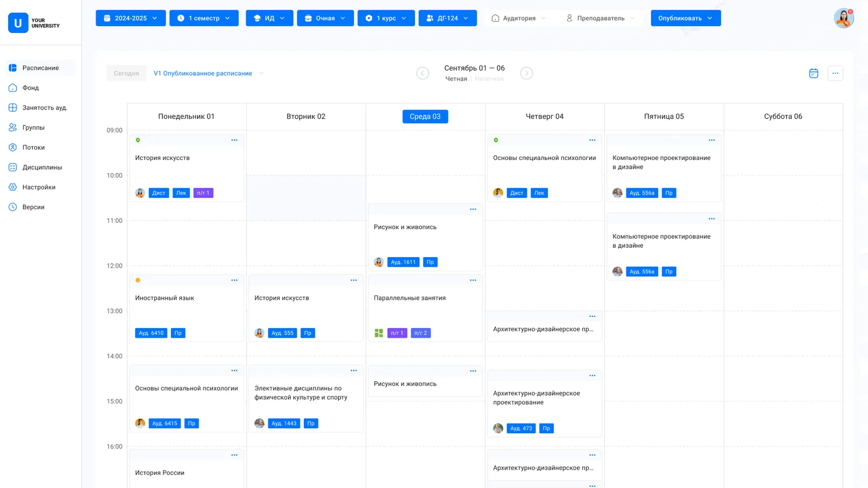The width and height of the screenshot is (868, 488).
Task: Open options for История России card
Action: click(x=234, y=455)
